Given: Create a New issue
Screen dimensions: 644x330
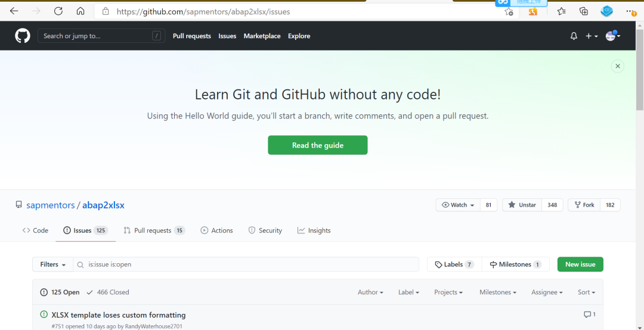Looking at the screenshot, I should click(x=580, y=264).
